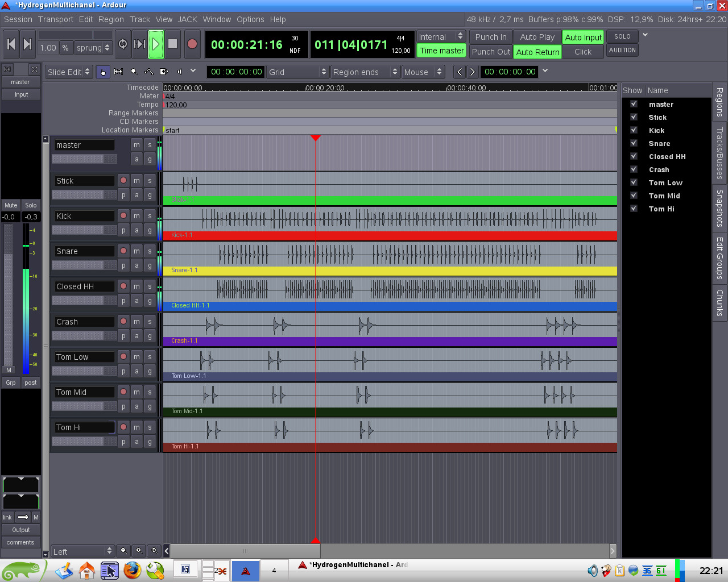Uncheck visibility for Tom Low track

pyautogui.click(x=634, y=182)
